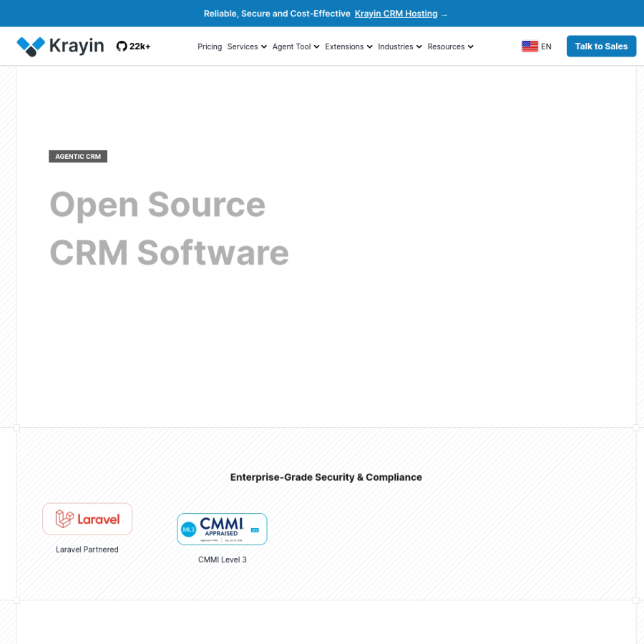644x644 pixels.
Task: Click the Laravel Partnered caption
Action: click(x=87, y=550)
